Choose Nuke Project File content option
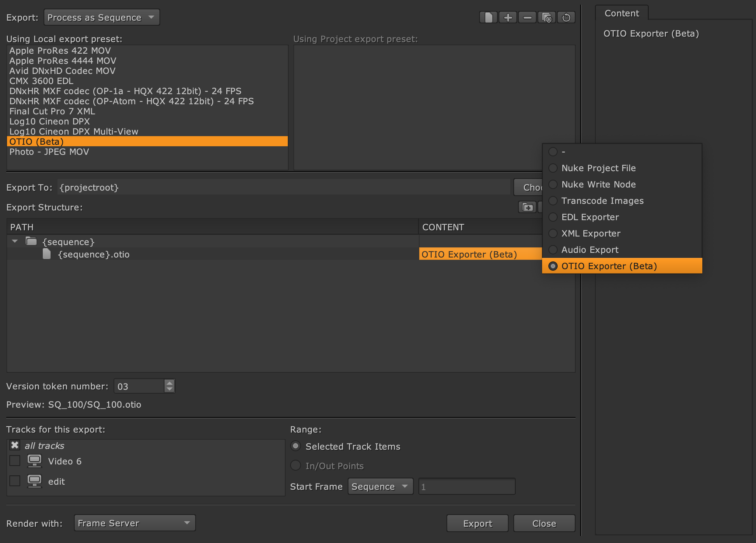The image size is (756, 543). 622,168
